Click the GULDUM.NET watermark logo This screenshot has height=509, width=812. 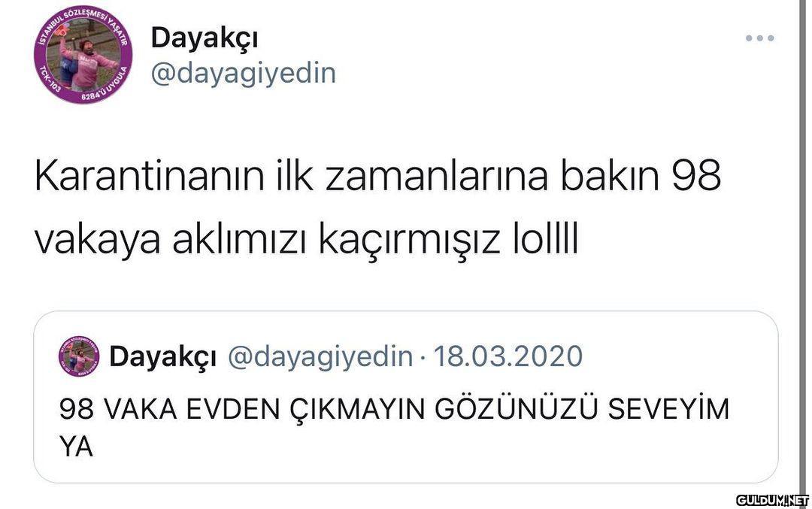point(772,500)
